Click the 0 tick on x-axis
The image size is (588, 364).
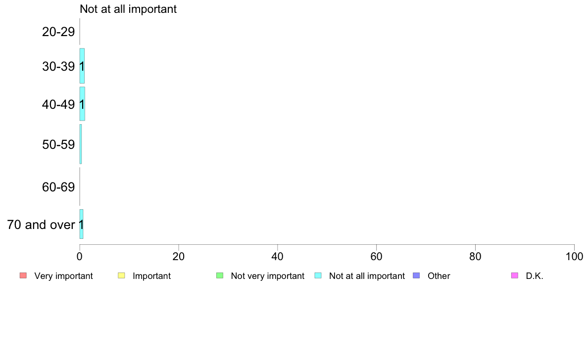80,256
